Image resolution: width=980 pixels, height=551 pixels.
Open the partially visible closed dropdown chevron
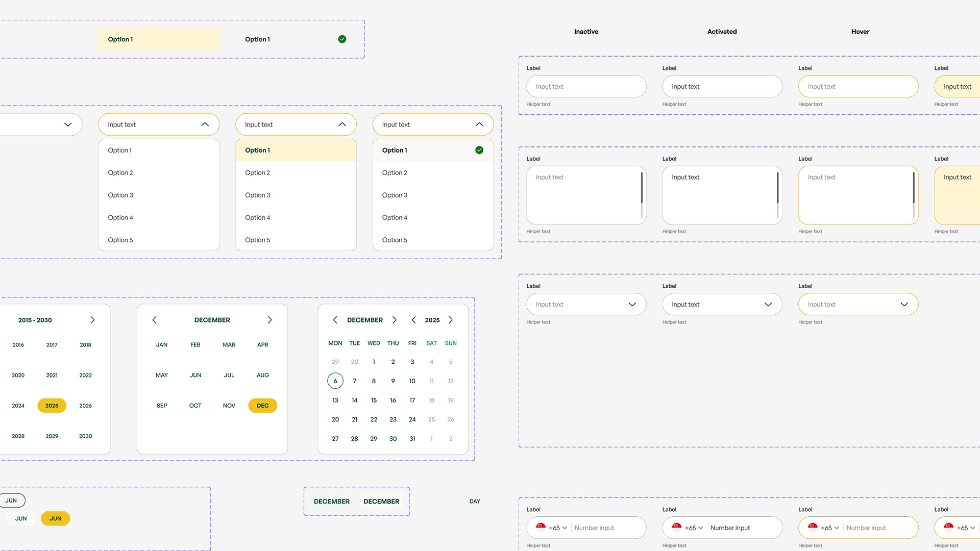68,124
